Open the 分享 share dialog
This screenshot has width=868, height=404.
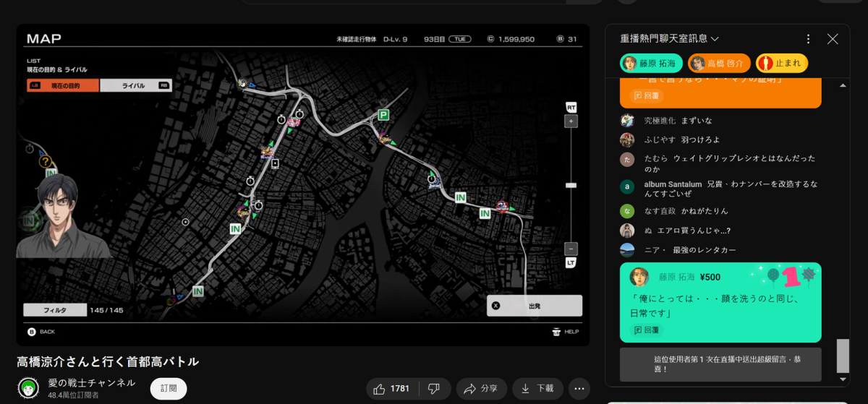point(481,389)
